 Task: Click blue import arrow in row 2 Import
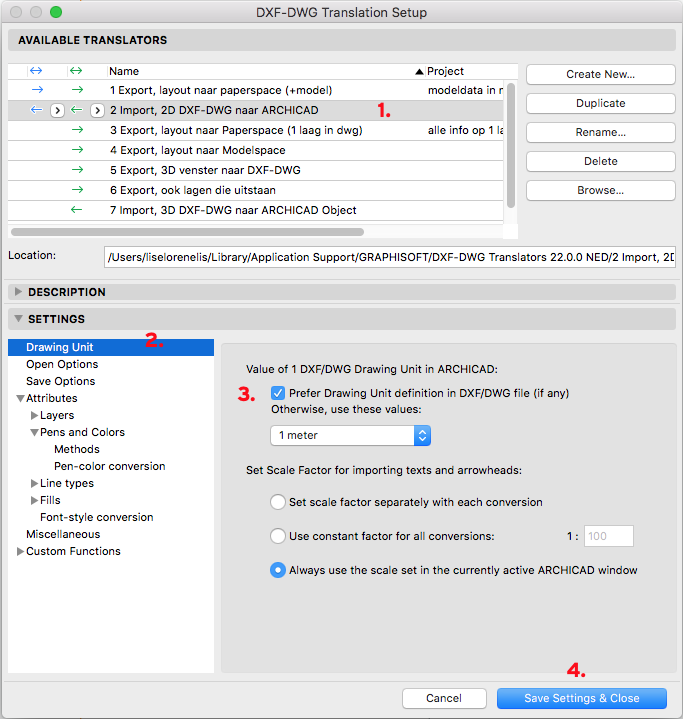(x=36, y=110)
